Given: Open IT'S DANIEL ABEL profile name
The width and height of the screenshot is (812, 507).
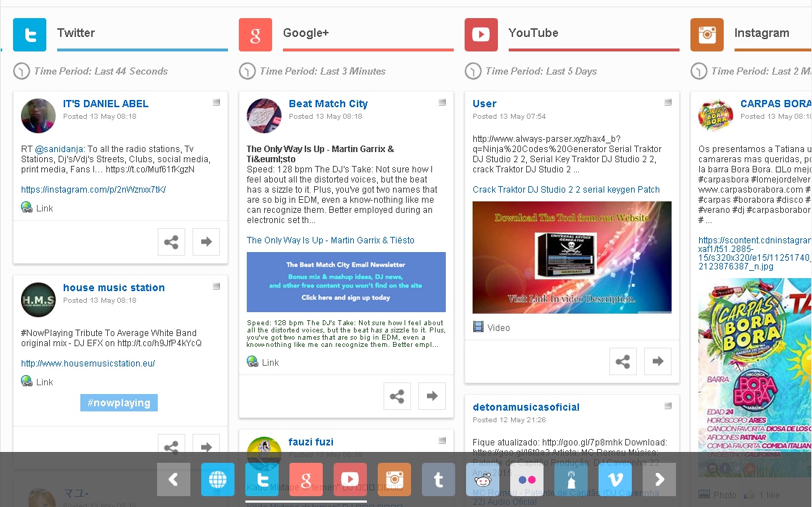Looking at the screenshot, I should (x=106, y=104).
